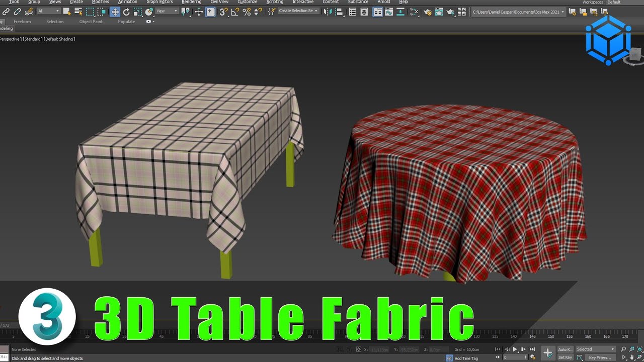Activate the Select Object tool
The image size is (644, 362).
click(67, 12)
